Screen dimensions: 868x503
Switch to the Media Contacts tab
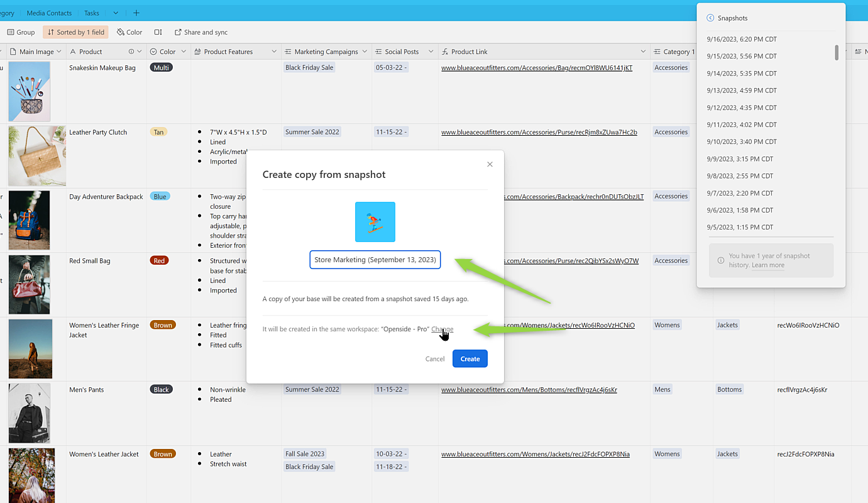[49, 13]
